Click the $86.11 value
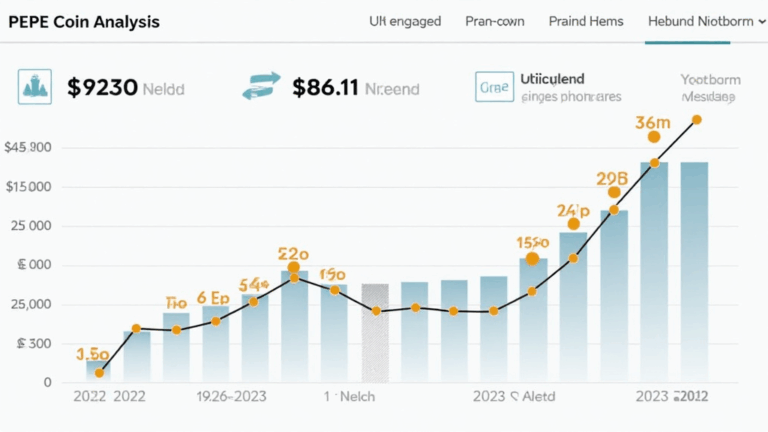 [325, 87]
